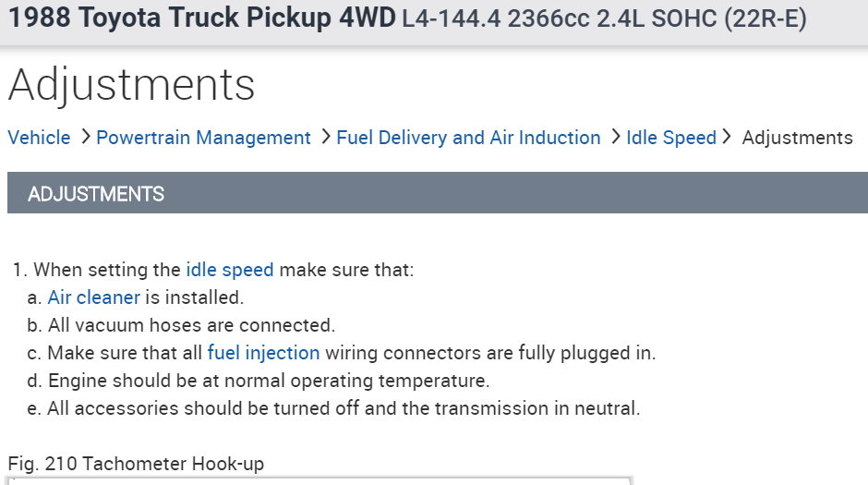Screen dimensions: 868x485
Task: Select the current Adjustments breadcrumb item
Action: [x=797, y=138]
